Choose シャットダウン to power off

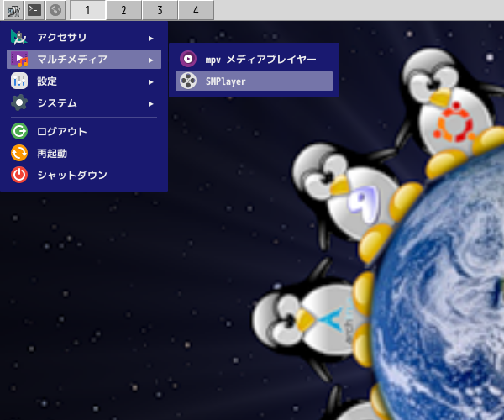84,175
